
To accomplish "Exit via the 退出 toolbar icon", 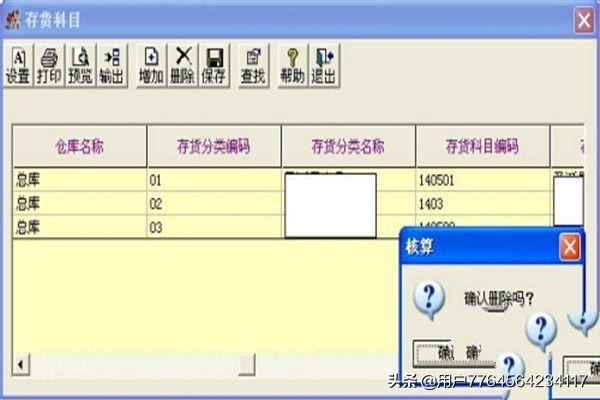I will (x=324, y=65).
